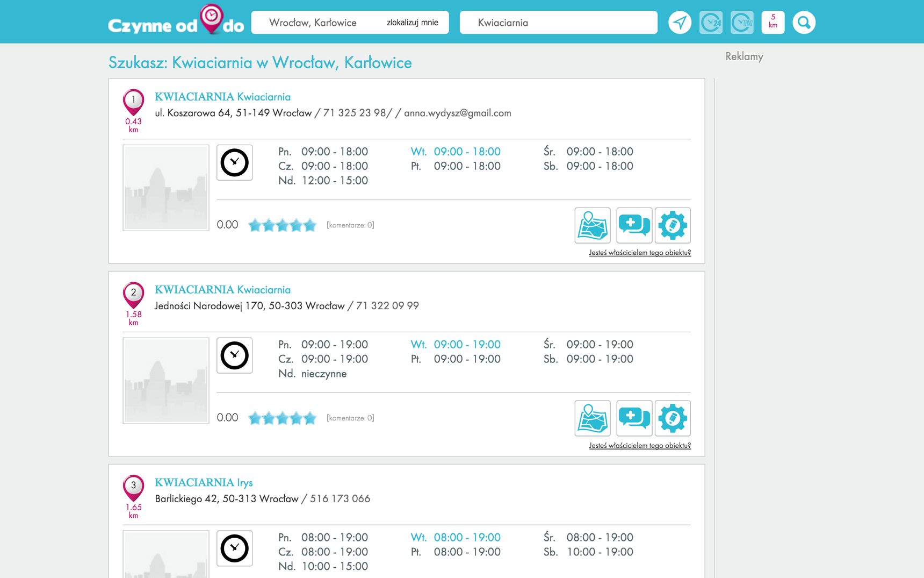The width and height of the screenshot is (924, 578).
Task: Click Irys Sunday hours 10:00 - 15:00
Action: [x=335, y=567]
